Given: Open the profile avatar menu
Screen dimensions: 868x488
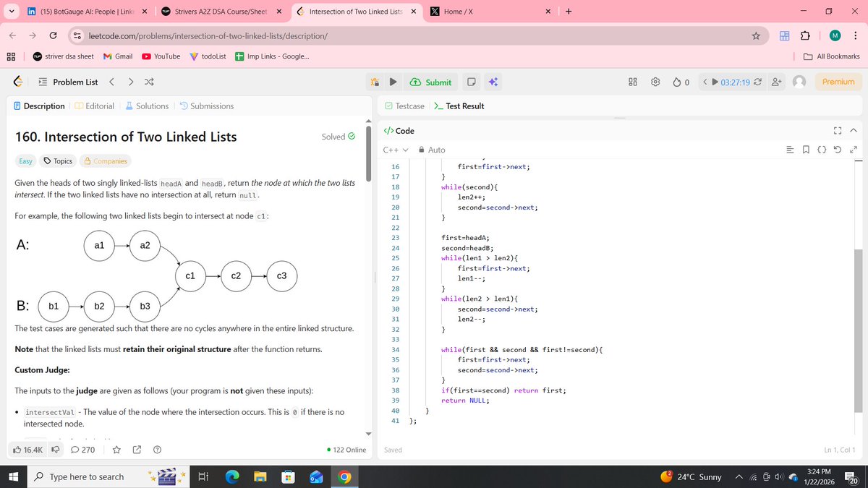Looking at the screenshot, I should coord(799,82).
